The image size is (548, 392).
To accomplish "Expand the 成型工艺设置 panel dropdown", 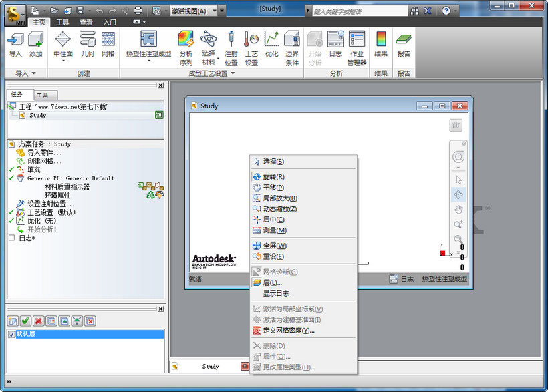I will (x=233, y=73).
